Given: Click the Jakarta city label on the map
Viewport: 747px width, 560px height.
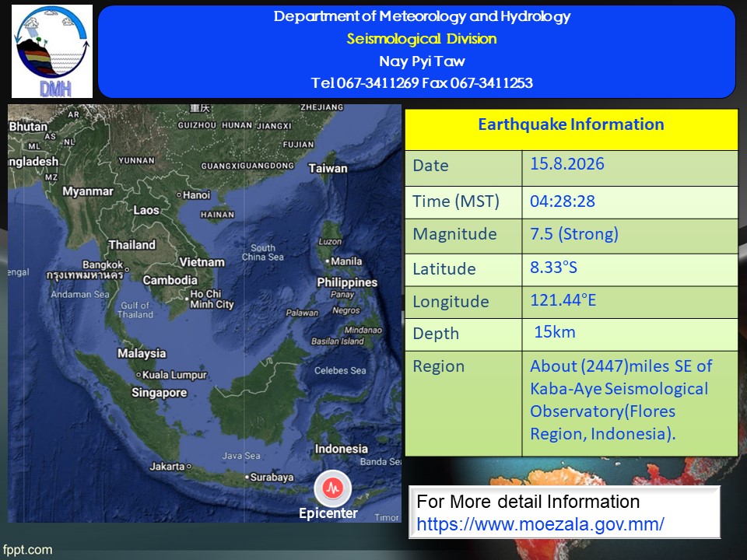Looking at the screenshot, I should 167,467.
